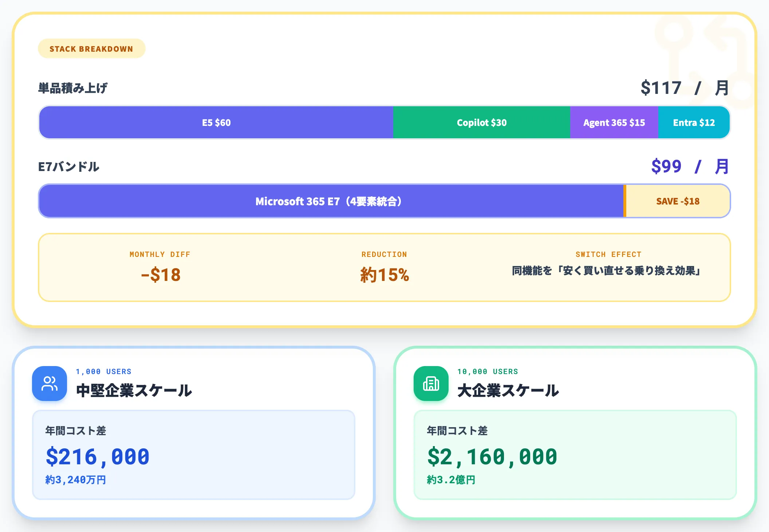Image resolution: width=769 pixels, height=532 pixels.
Task: Click the $99 / 月 bundle price
Action: tap(690, 166)
